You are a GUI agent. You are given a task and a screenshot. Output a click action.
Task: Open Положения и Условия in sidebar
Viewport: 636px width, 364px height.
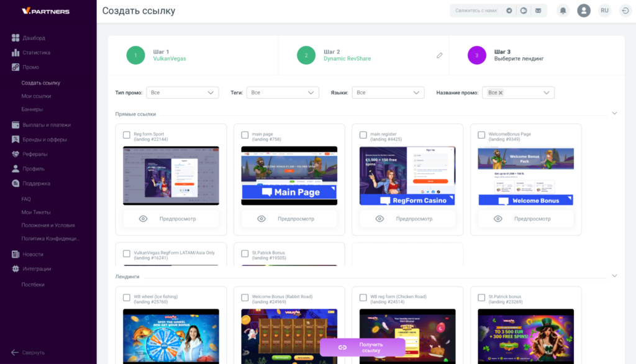[x=48, y=225]
